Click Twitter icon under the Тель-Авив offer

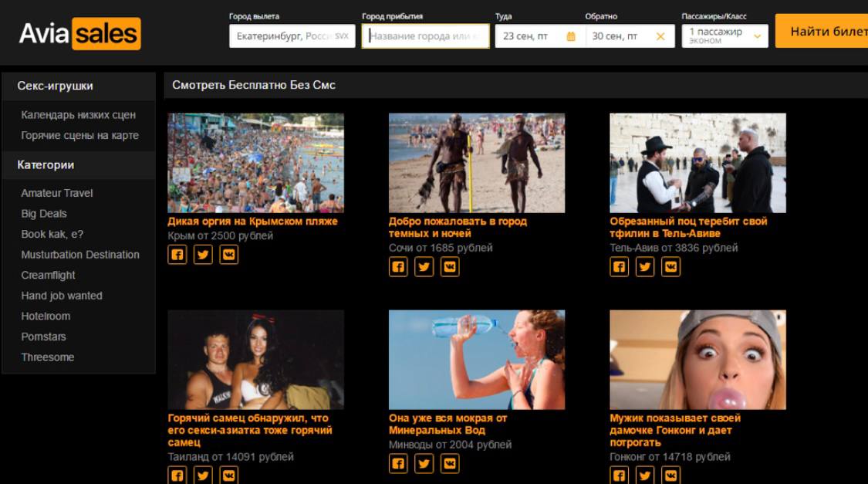coord(645,267)
